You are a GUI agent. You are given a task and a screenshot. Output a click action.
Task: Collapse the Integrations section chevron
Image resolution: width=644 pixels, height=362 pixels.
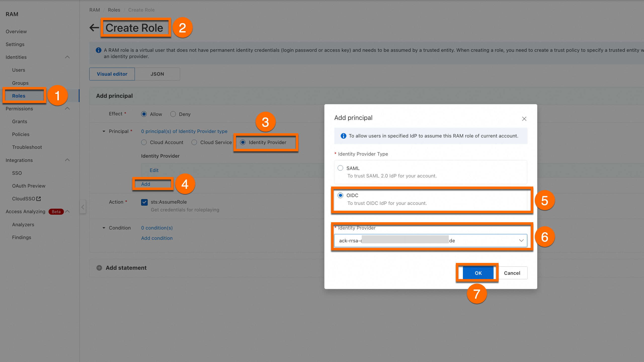[67, 160]
